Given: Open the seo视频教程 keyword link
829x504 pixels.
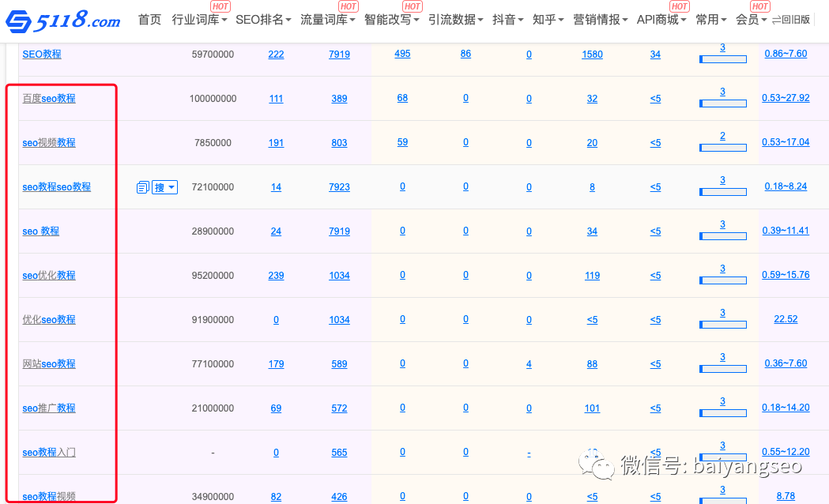Looking at the screenshot, I should (x=48, y=142).
